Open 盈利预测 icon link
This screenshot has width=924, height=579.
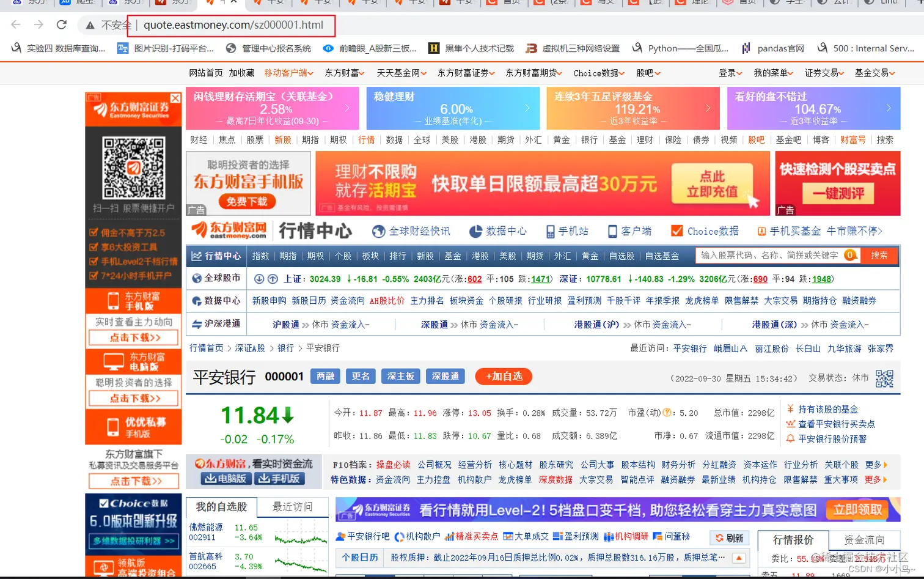pyautogui.click(x=576, y=536)
